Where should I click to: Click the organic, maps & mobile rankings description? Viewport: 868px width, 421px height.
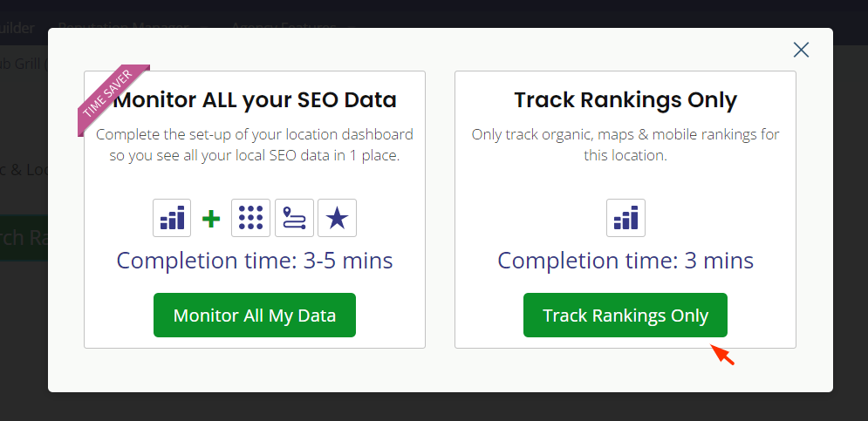coord(625,145)
